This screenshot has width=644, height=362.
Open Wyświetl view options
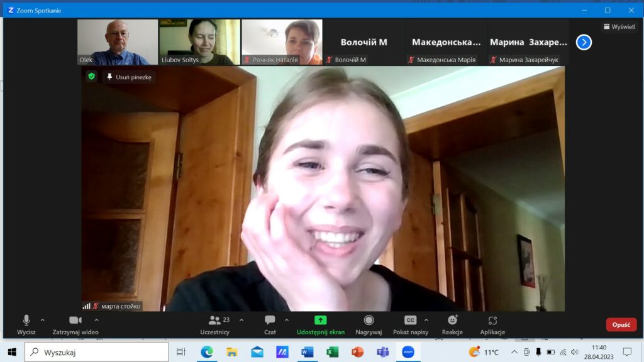[x=619, y=26]
